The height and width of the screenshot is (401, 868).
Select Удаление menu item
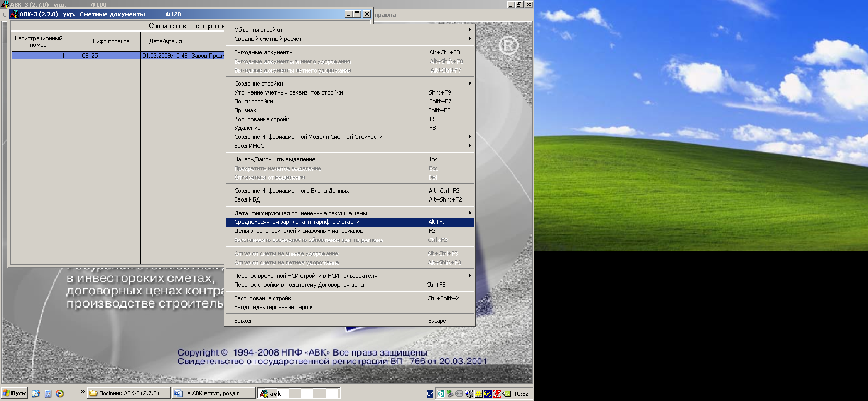click(x=350, y=128)
